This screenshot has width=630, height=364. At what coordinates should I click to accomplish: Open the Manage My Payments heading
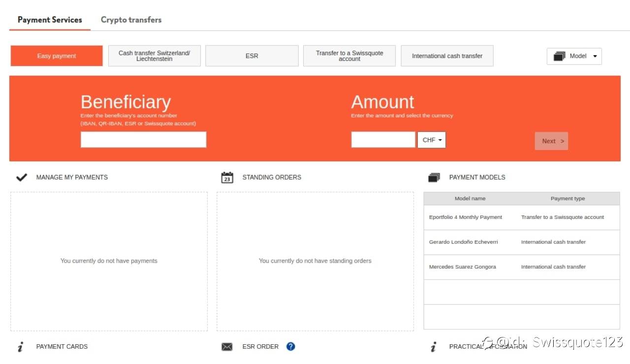(72, 177)
